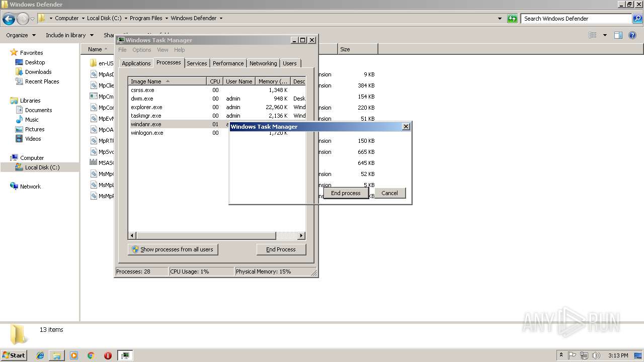Show hidden tray icons arrow
Image resolution: width=644 pixels, height=362 pixels.
click(x=561, y=355)
